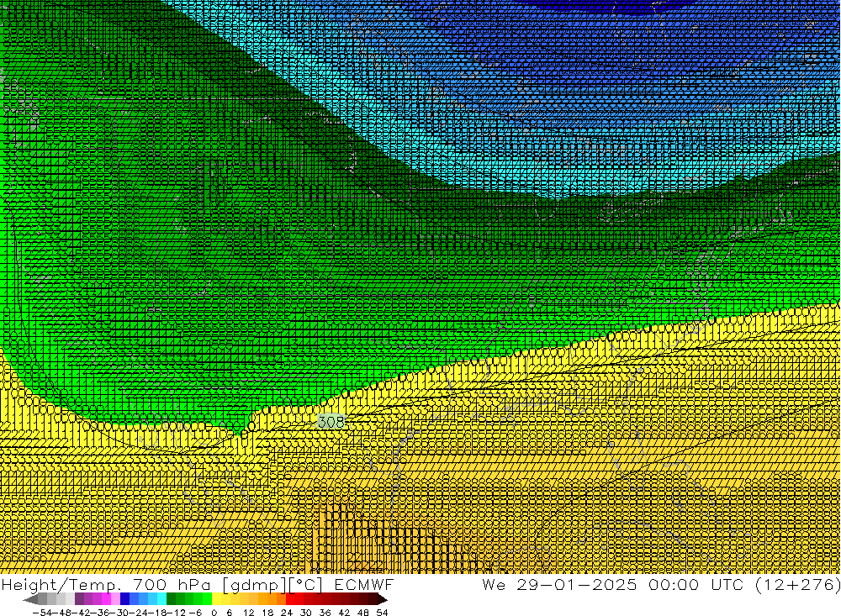841x616 pixels.
Task: Click the bright yellow legend swatch above 0
Action: pos(216,599)
